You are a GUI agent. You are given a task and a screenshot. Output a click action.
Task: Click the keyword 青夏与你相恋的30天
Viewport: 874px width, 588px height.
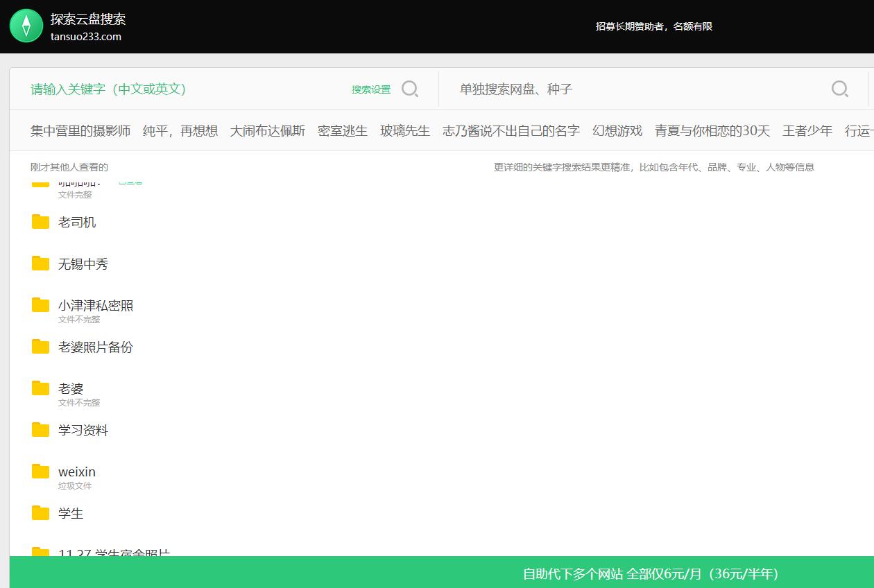(711, 130)
